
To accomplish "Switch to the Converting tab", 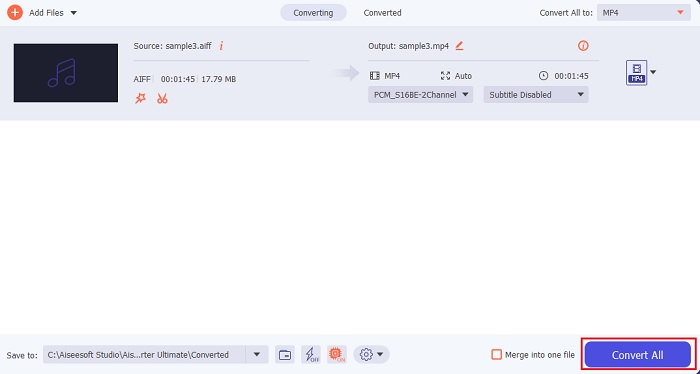I will [x=313, y=13].
